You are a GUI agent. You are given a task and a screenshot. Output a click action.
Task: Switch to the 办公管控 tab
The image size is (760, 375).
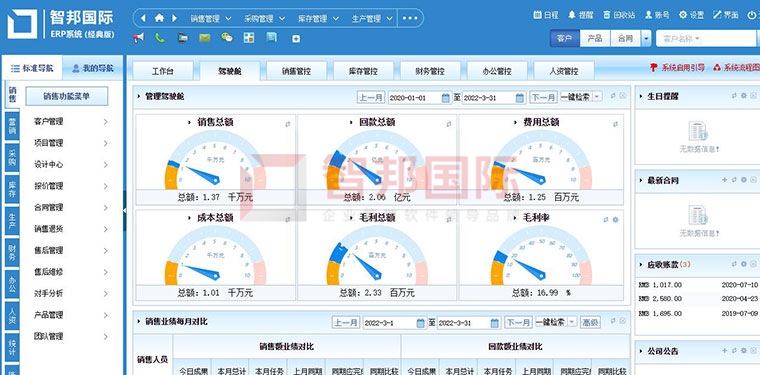point(497,71)
